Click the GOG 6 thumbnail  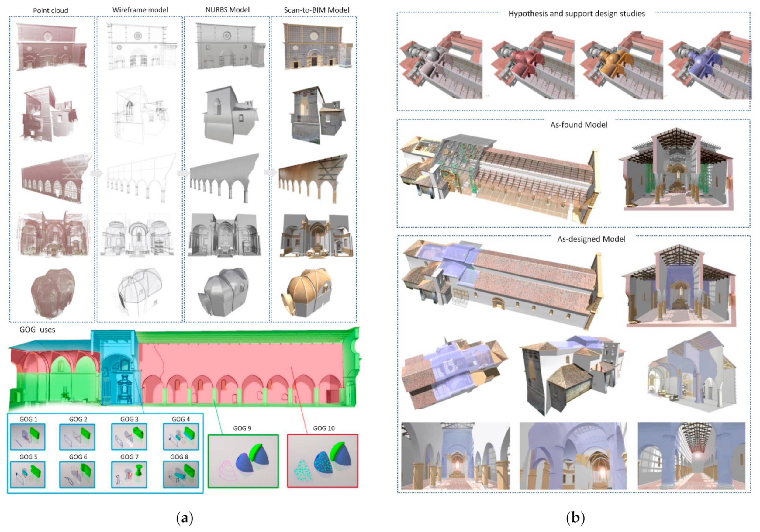click(77, 475)
